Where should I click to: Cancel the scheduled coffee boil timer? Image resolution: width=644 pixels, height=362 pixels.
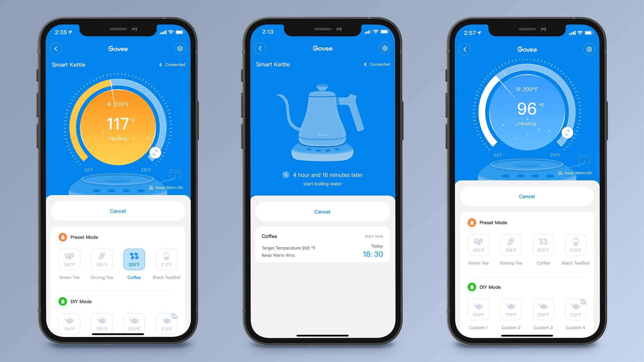[322, 211]
